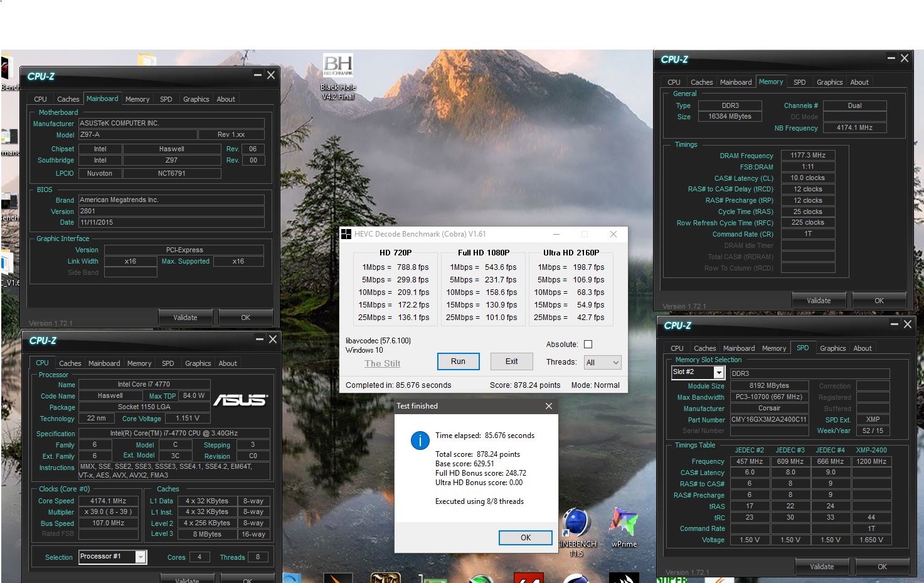This screenshot has height=583, width=924.
Task: Open the wPrime desktop icon
Action: 624,527
